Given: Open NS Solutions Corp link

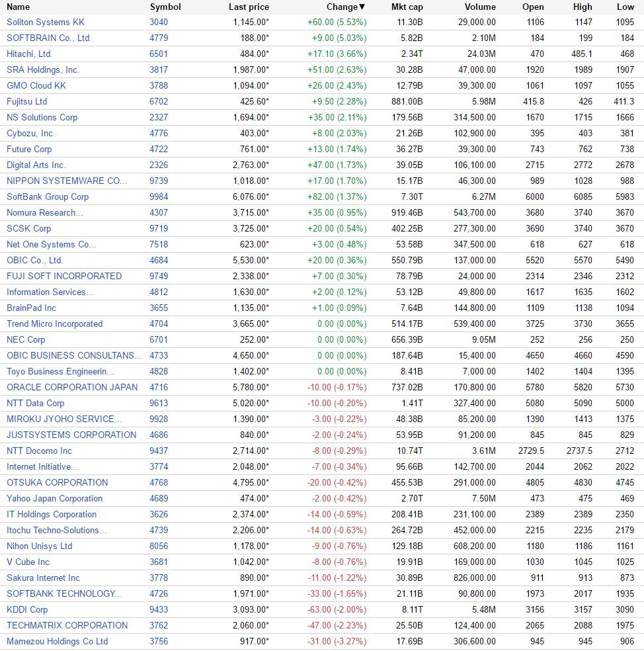Looking at the screenshot, I should [x=42, y=118].
